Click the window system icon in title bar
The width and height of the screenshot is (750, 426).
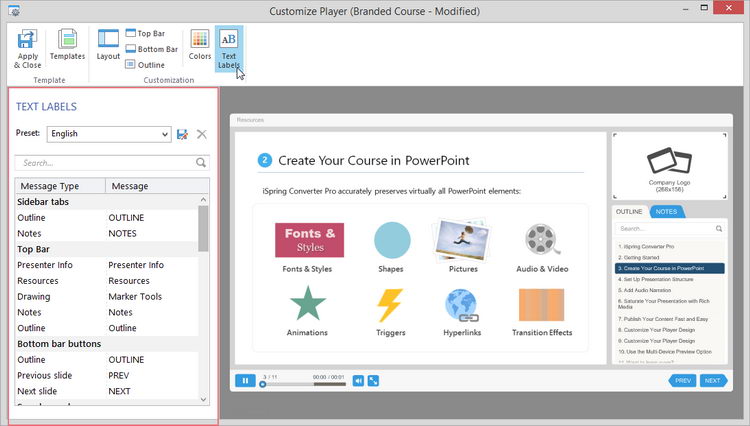tap(14, 10)
